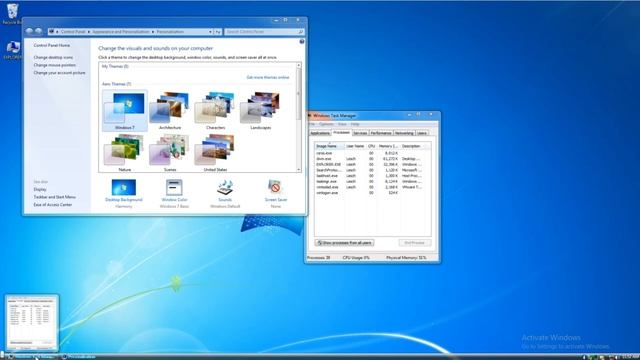The width and height of the screenshot is (640, 360).
Task: Switch to the Processes tab
Action: pyautogui.click(x=341, y=133)
